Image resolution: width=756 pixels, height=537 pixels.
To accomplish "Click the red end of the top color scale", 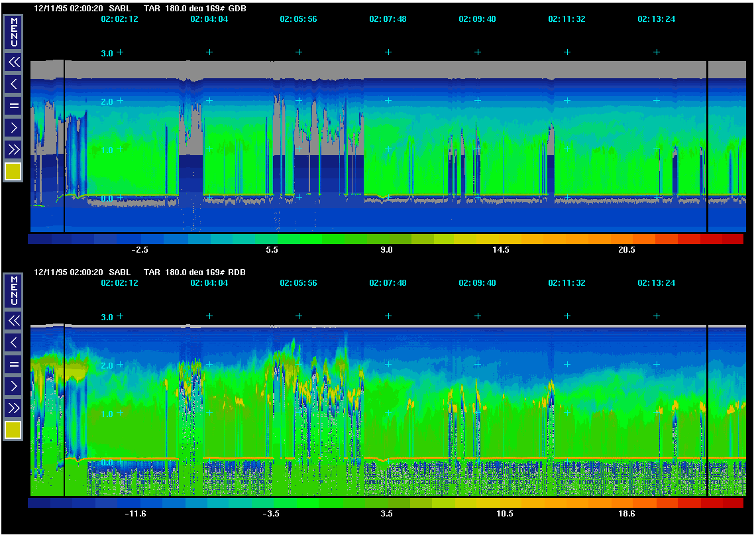I will click(732, 239).
